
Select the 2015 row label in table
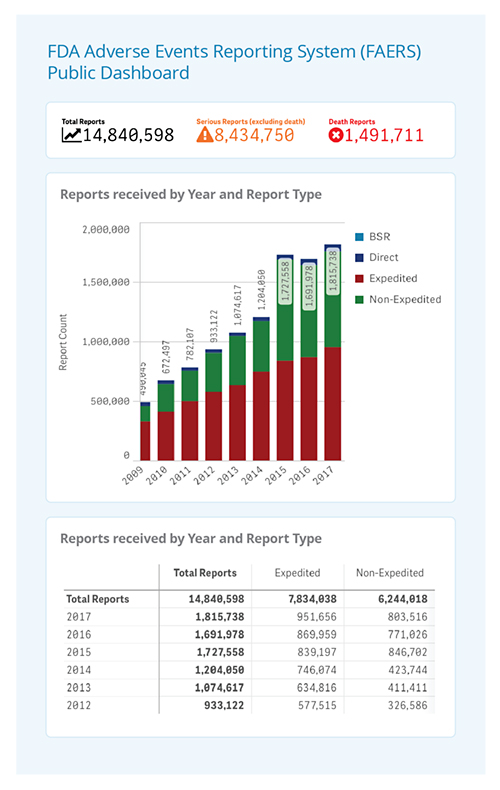point(79,652)
